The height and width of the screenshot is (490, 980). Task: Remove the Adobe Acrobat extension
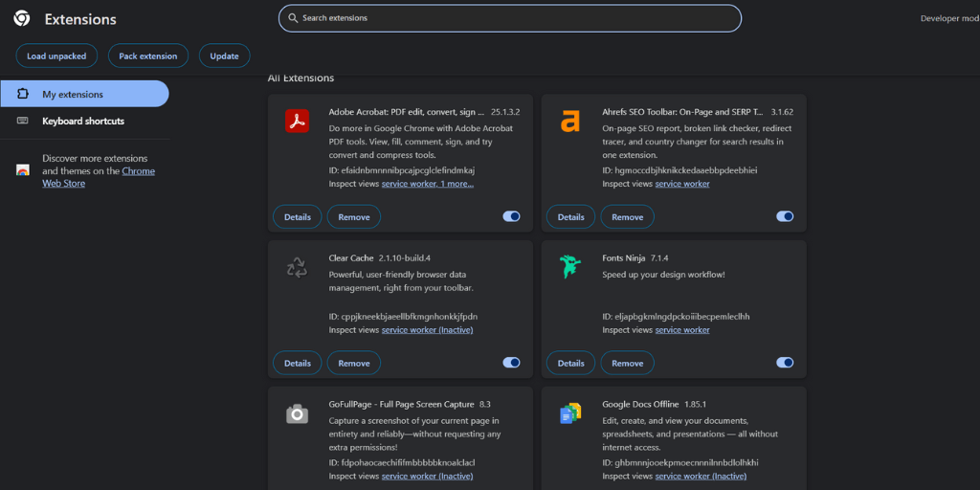354,217
